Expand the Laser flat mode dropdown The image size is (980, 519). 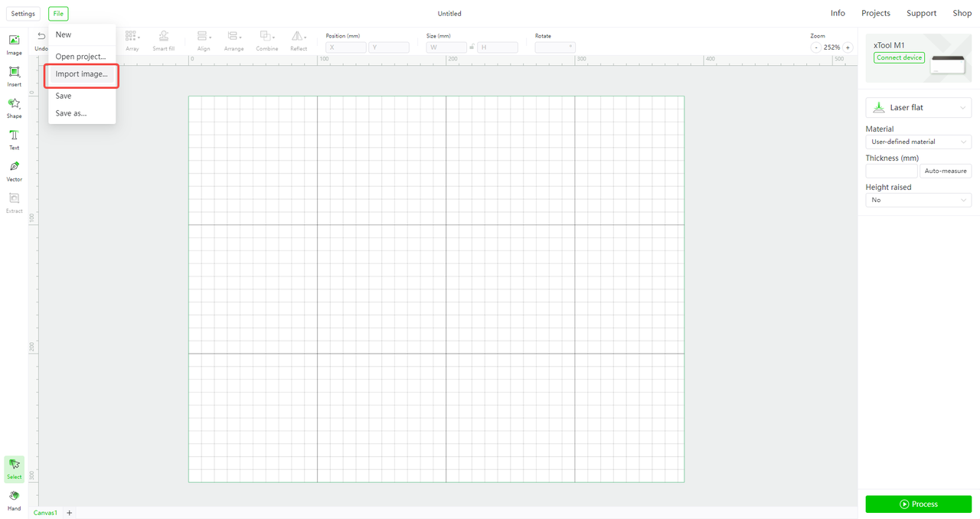click(x=918, y=108)
